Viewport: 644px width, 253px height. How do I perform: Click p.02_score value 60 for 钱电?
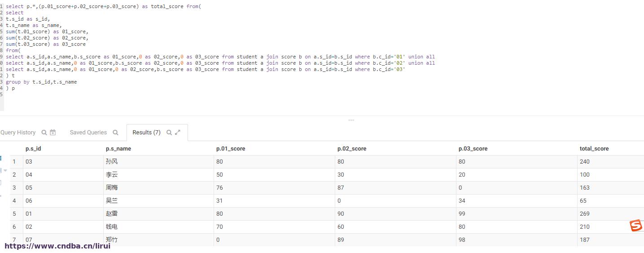[x=341, y=227]
